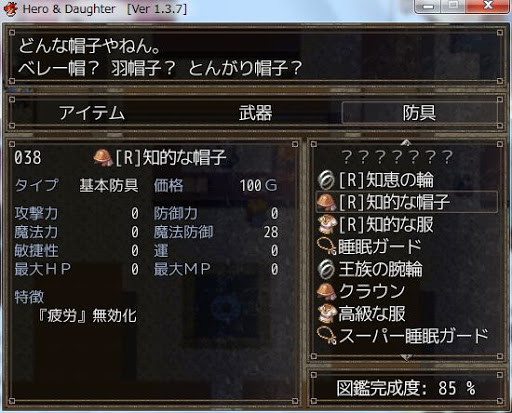Click the hat icon beside [R]知的な帽子 in list

click(x=326, y=202)
